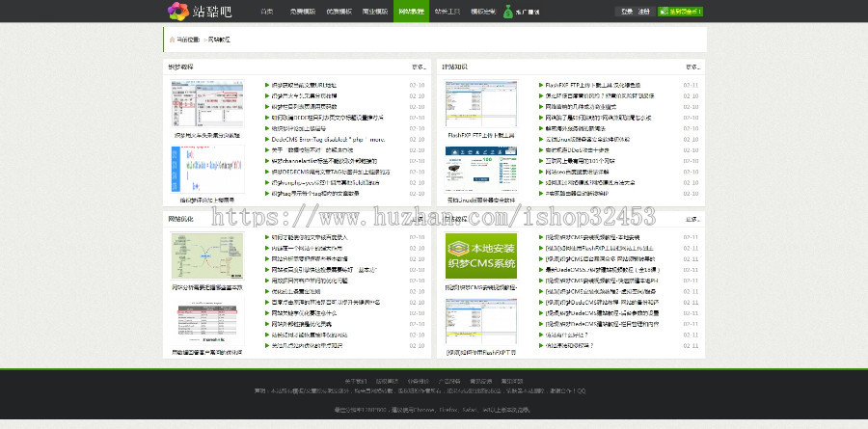868x429 pixels.
Task: Open the 网站优化 section heading
Action: coord(181,219)
